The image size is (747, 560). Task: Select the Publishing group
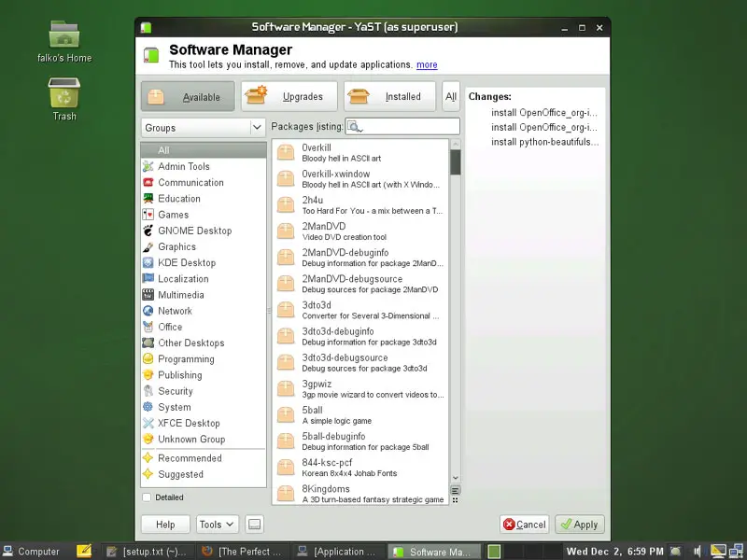(204, 375)
